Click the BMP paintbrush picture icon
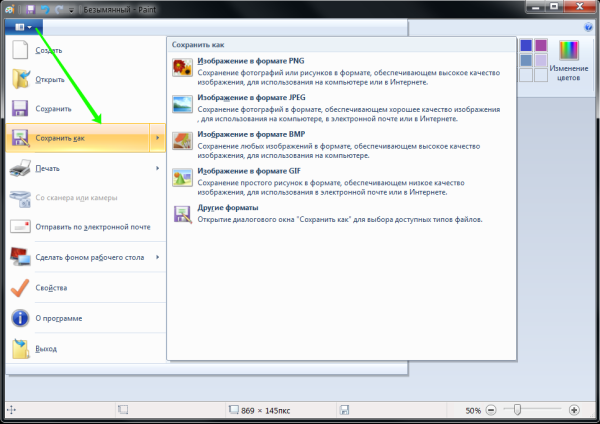Viewport: 600px width, 424px height. tap(182, 141)
